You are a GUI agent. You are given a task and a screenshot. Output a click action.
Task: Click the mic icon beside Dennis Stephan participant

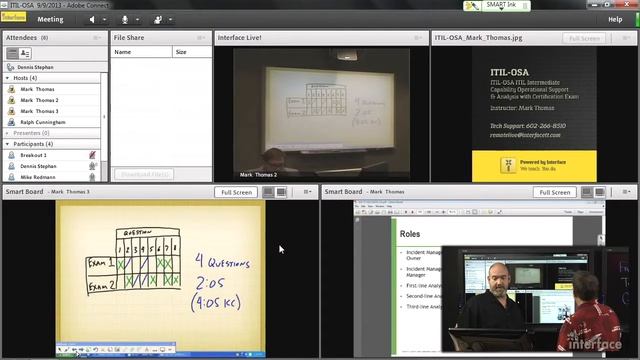pos(93,166)
